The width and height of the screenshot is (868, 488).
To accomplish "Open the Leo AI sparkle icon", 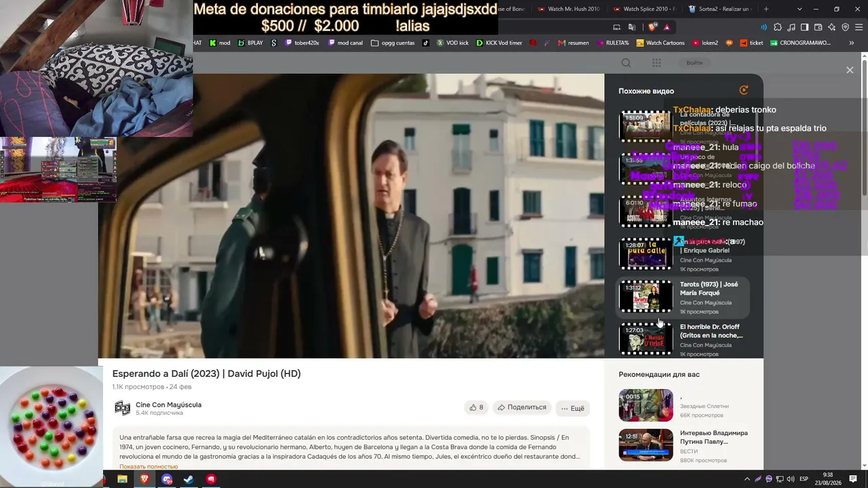I will point(832,27).
